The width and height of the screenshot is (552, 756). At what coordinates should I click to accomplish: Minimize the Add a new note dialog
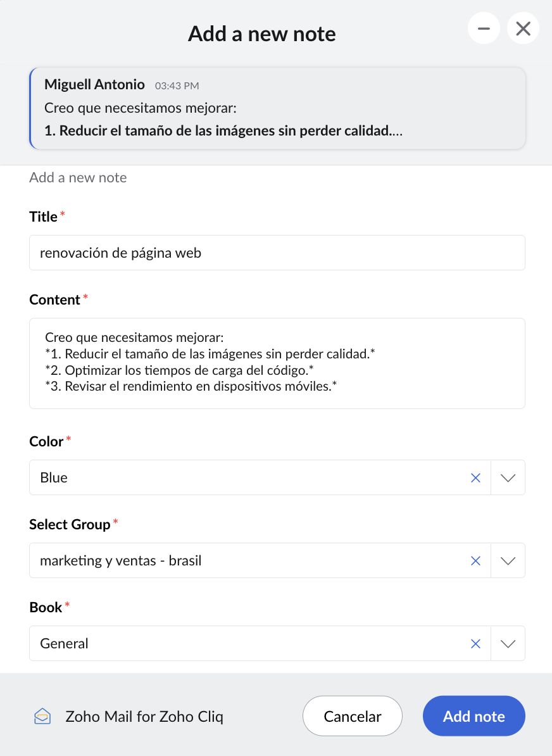(x=484, y=28)
